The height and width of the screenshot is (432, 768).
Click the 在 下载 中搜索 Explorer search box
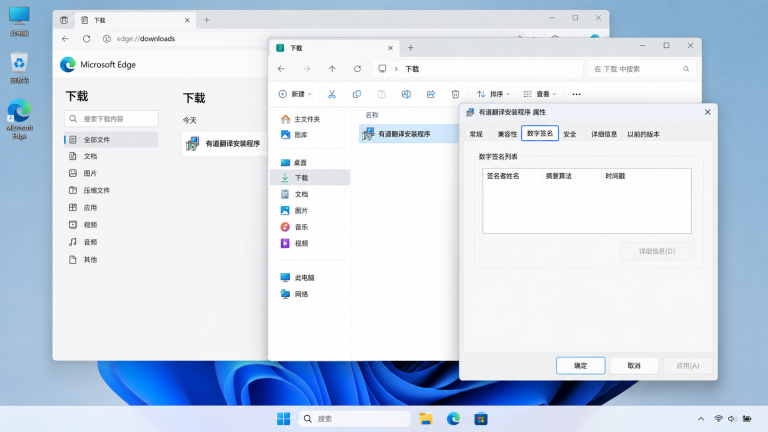641,69
